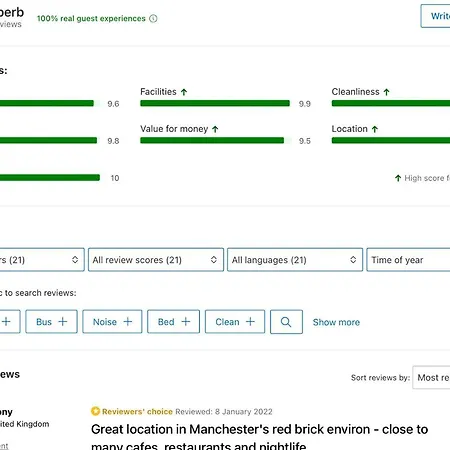This screenshot has height=450, width=450.
Task: Click the up arrow beside High score text
Action: pyautogui.click(x=398, y=178)
